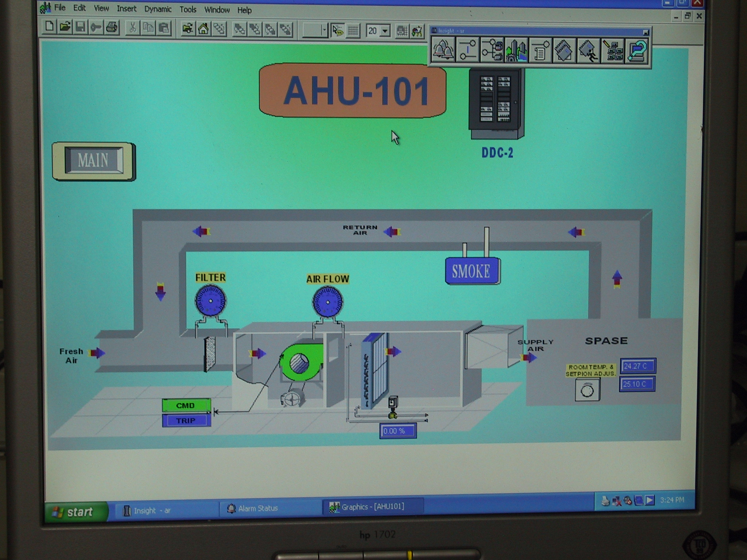Open the scroll report icon in Insight toolbar

click(x=540, y=51)
